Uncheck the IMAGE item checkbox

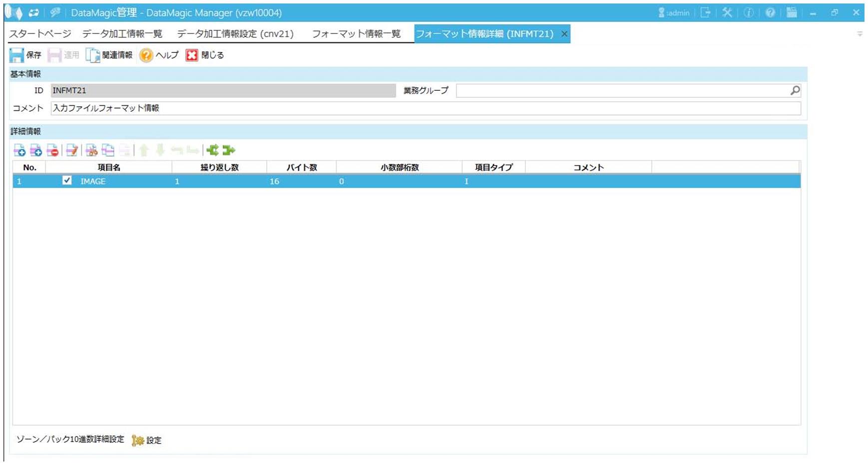[67, 181]
